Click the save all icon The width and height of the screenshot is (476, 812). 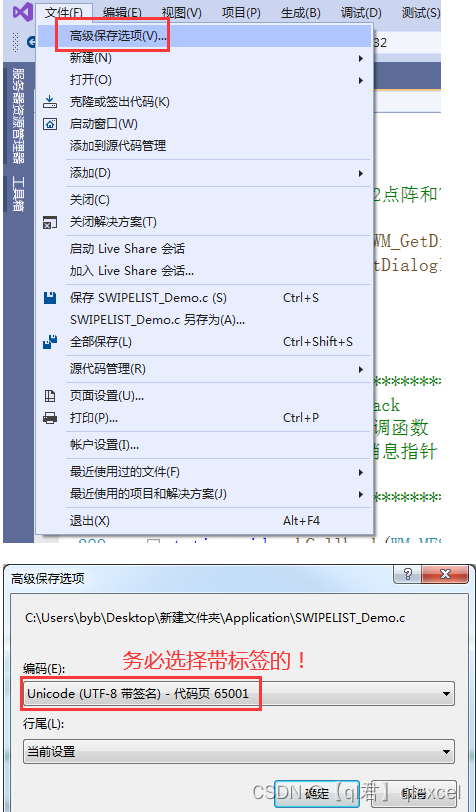(50, 342)
